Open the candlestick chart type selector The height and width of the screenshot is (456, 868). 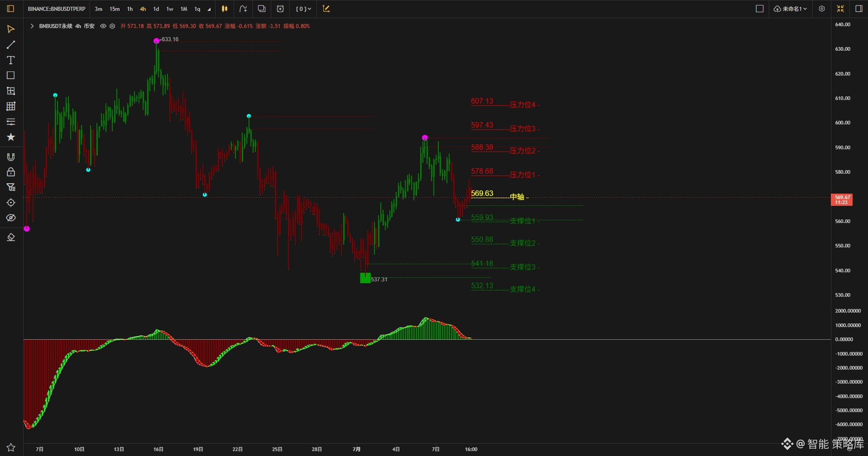click(x=225, y=9)
